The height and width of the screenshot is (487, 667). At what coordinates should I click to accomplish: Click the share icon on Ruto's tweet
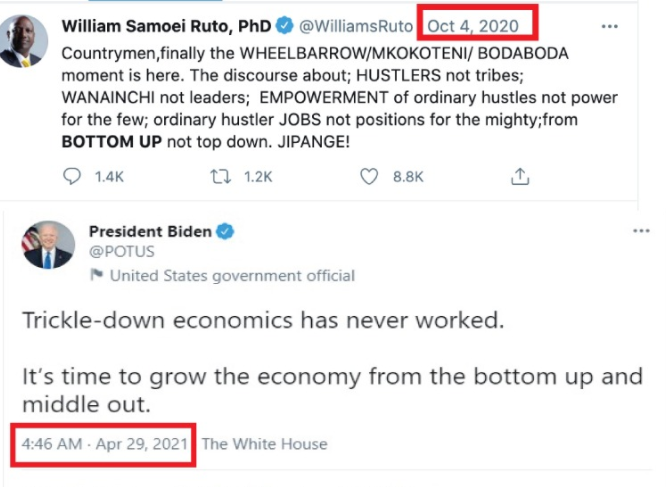tap(519, 176)
